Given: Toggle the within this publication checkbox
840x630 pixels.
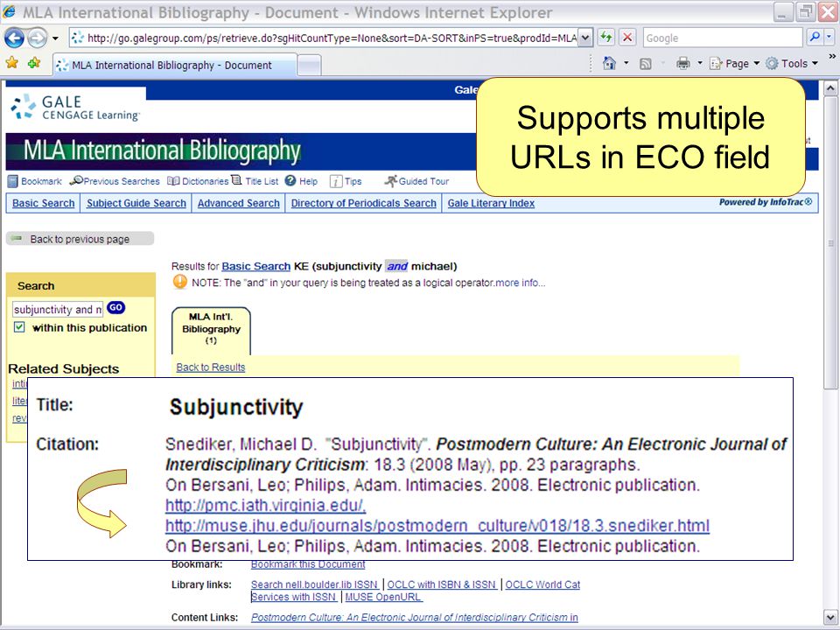Looking at the screenshot, I should 19,326.
